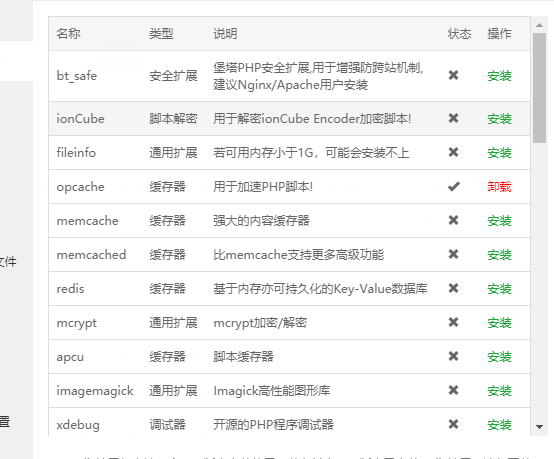Click description 脚本缓存器 in apcu row
Image resolution: width=554 pixels, height=459 pixels.
click(x=243, y=357)
